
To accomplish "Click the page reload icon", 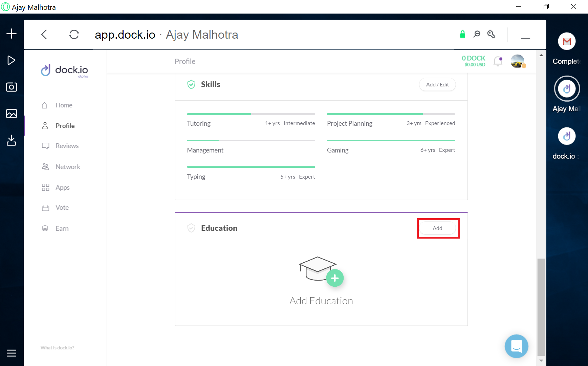I will [74, 35].
